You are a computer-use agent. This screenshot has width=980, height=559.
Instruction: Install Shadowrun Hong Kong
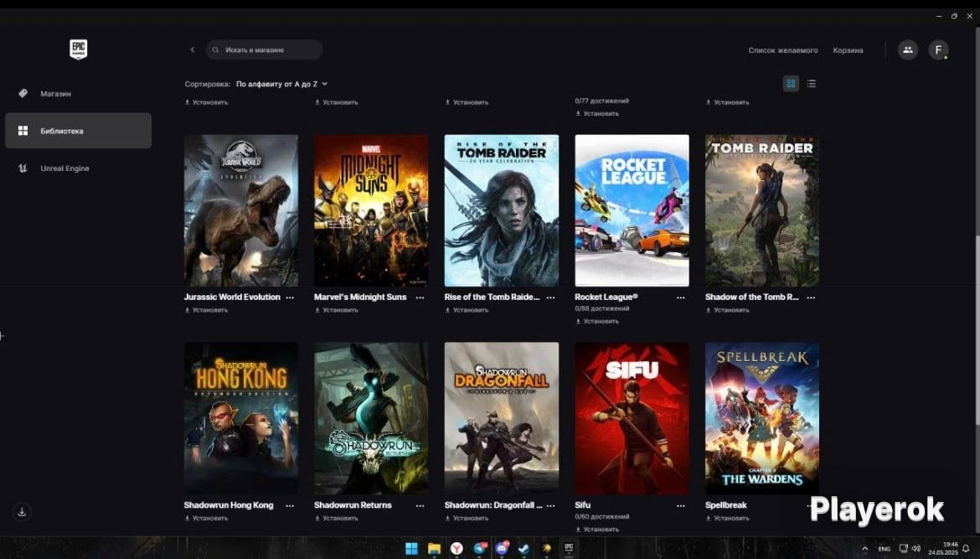pyautogui.click(x=205, y=519)
